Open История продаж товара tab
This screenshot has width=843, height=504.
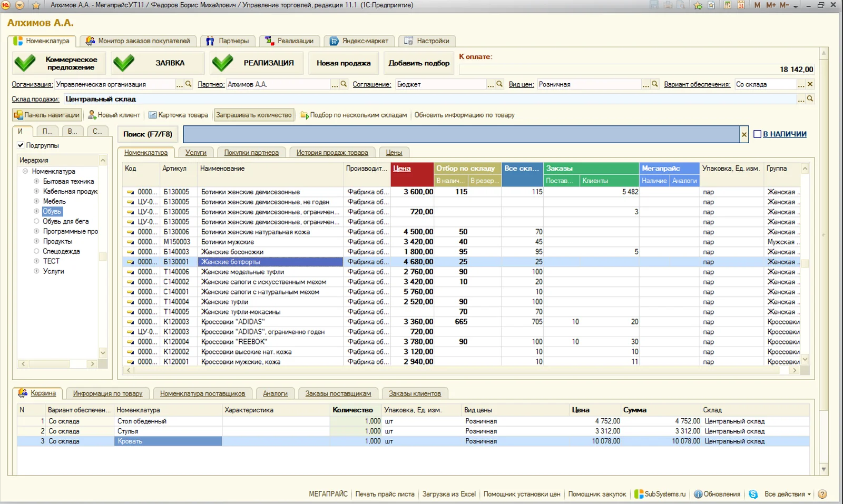(332, 153)
